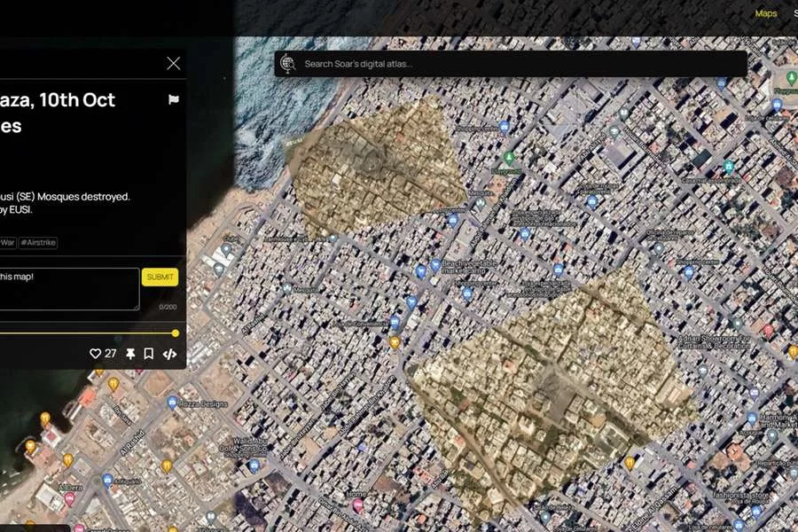Click the #Airstrike tag
Screen dimensions: 798x532
tap(38, 242)
